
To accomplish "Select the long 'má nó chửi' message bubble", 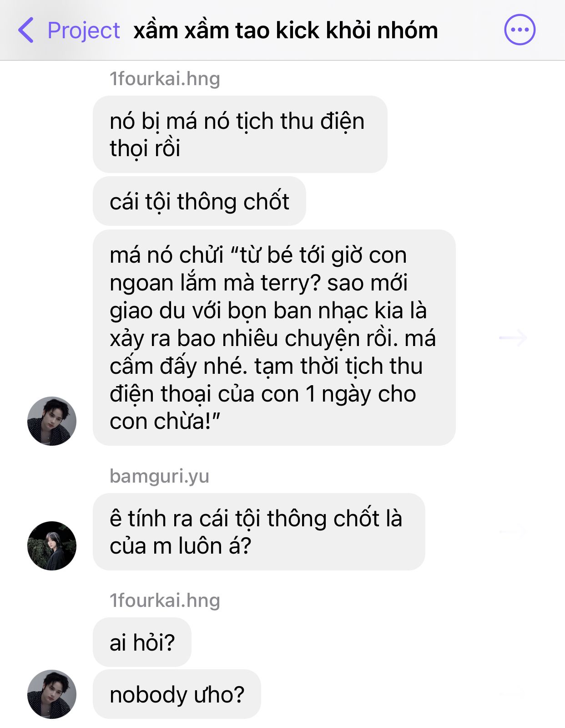I will pyautogui.click(x=274, y=337).
